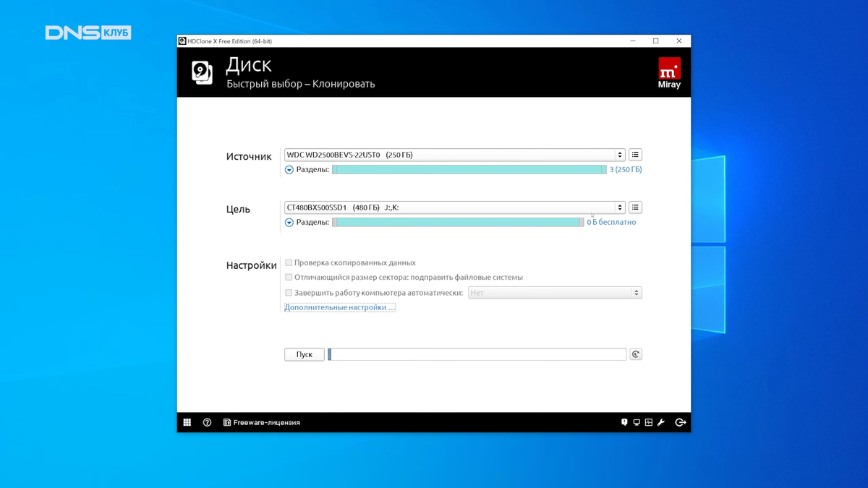Click Быстрый выбор – Клонировать subtitle

click(301, 84)
